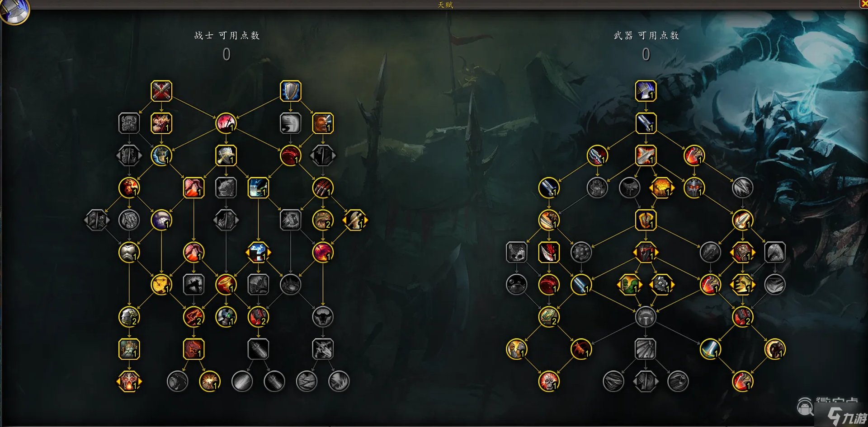Choose the red claw marks talent node

(323, 188)
